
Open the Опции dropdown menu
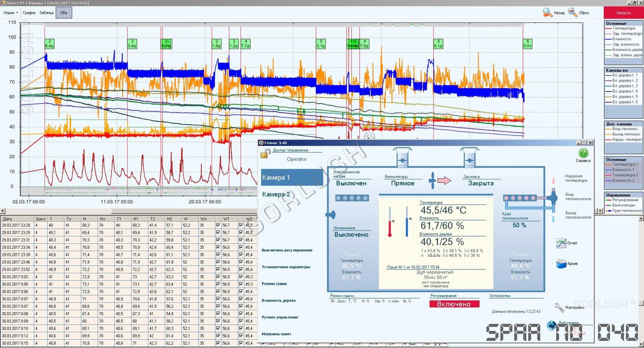point(10,13)
